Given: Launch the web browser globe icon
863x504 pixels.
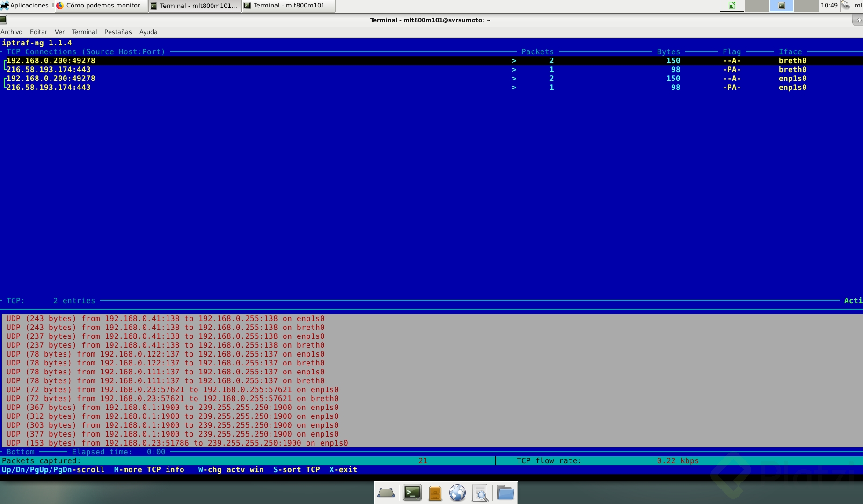Looking at the screenshot, I should (457, 493).
